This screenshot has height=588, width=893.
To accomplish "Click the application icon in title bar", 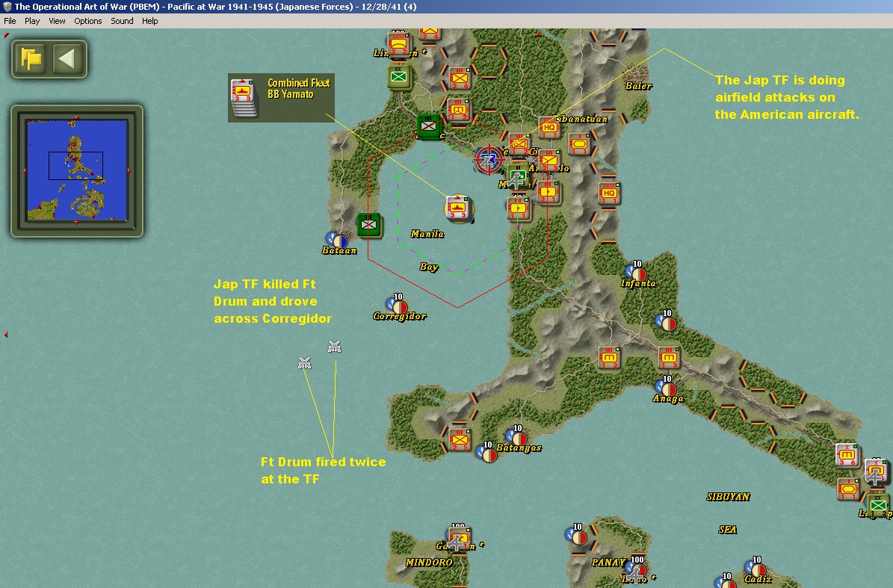I will [7, 7].
